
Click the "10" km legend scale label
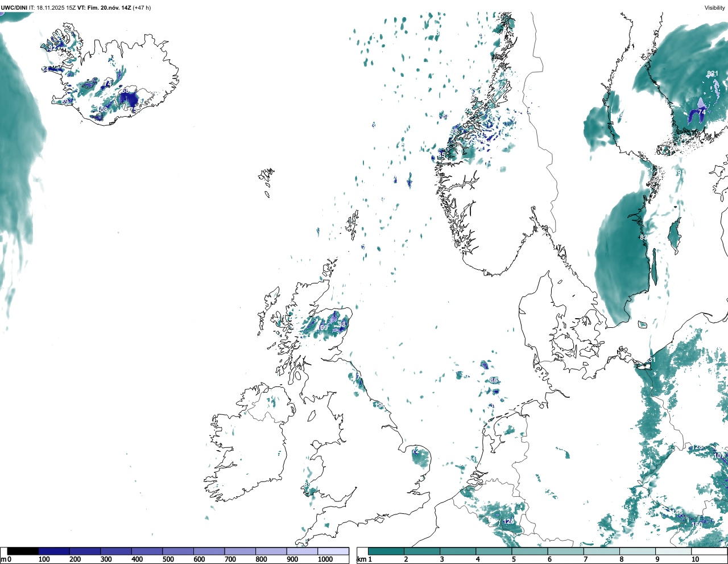click(x=695, y=559)
